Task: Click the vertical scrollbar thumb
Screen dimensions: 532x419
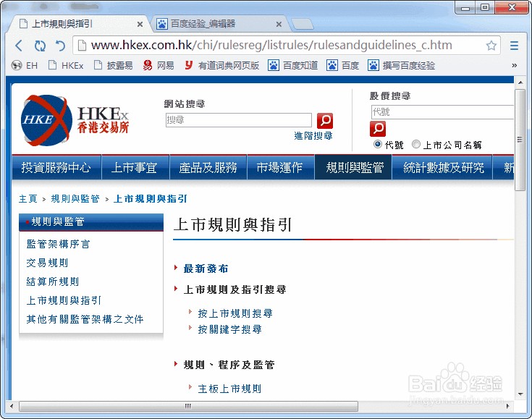Action: point(520,140)
